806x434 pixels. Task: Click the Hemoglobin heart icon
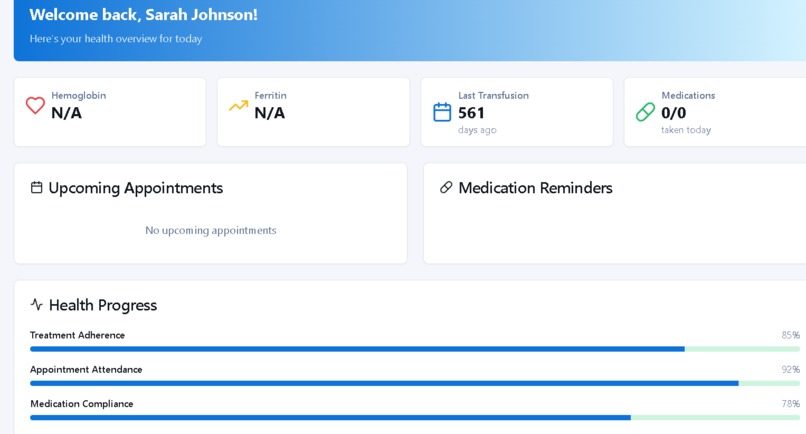tap(35, 105)
